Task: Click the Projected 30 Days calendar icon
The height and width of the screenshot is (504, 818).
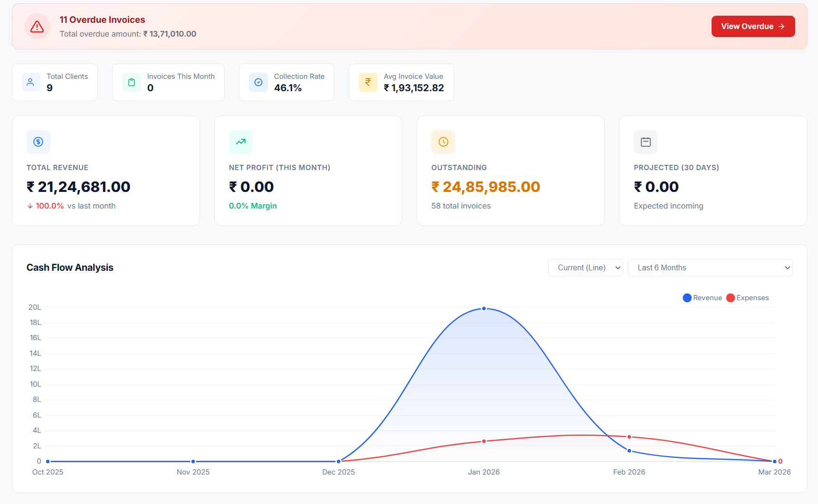Action: tap(646, 142)
